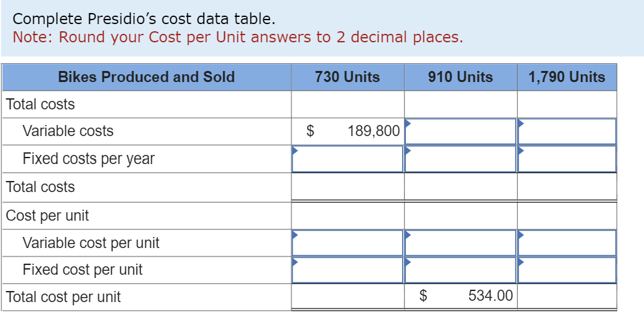This screenshot has height=319, width=644.
Task: Click the 730 Units column header
Action: point(347,77)
